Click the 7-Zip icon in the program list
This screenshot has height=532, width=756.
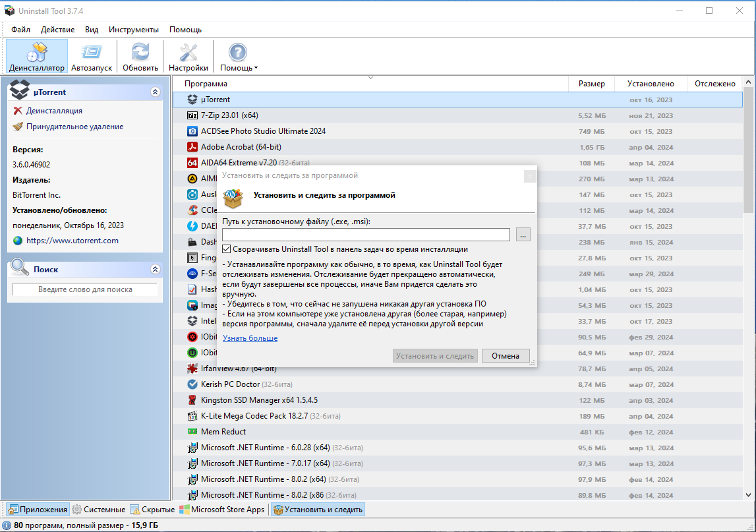click(x=192, y=115)
